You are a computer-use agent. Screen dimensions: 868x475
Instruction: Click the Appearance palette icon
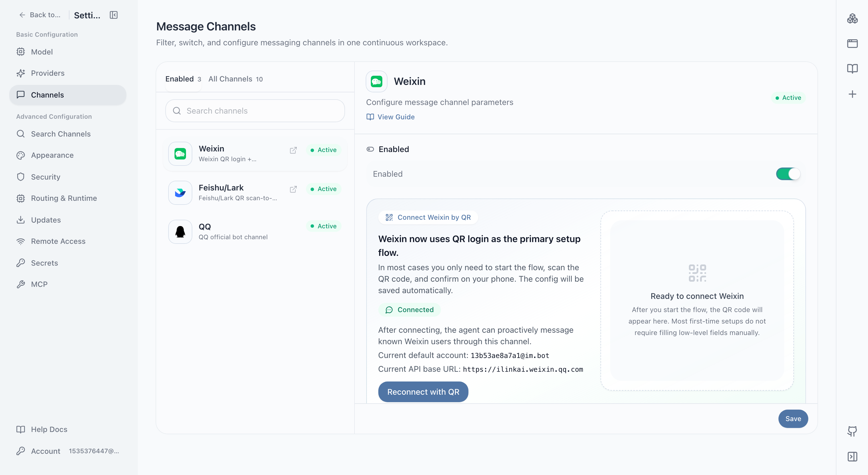point(21,155)
